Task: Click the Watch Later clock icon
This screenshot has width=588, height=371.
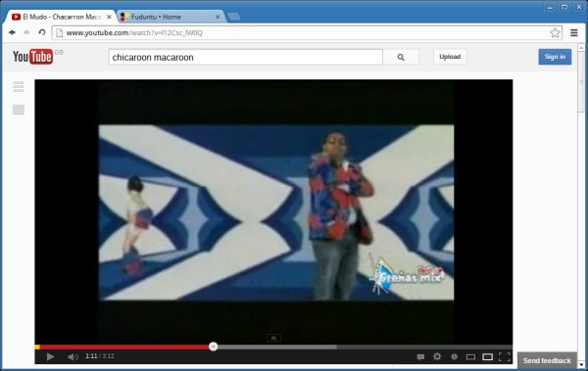Action: pyautogui.click(x=454, y=356)
